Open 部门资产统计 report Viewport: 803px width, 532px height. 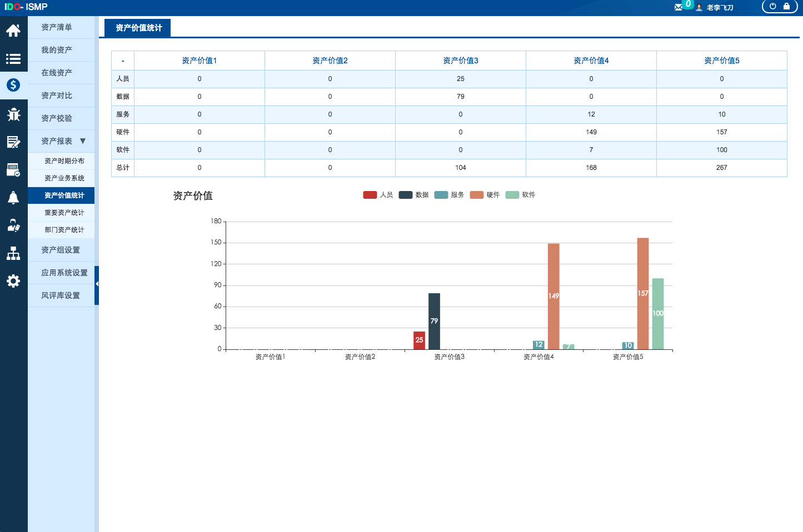(64, 230)
